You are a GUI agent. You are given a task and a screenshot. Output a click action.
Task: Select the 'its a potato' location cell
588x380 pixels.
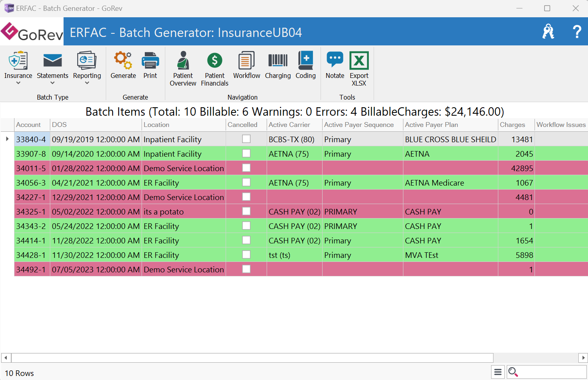[184, 212]
